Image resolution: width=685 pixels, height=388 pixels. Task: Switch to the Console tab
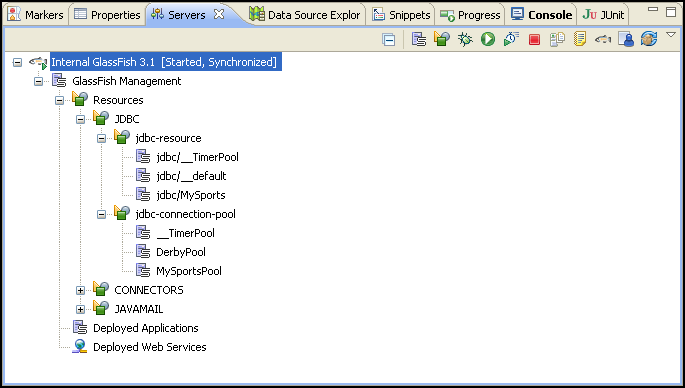[542, 15]
